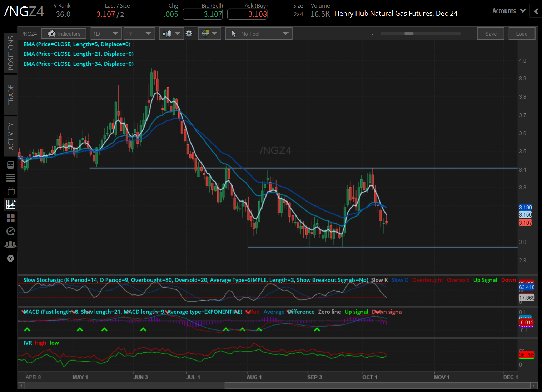Image resolution: width=542 pixels, height=392 pixels.
Task: Click the history clock icon in the sidebar
Action: (11, 232)
